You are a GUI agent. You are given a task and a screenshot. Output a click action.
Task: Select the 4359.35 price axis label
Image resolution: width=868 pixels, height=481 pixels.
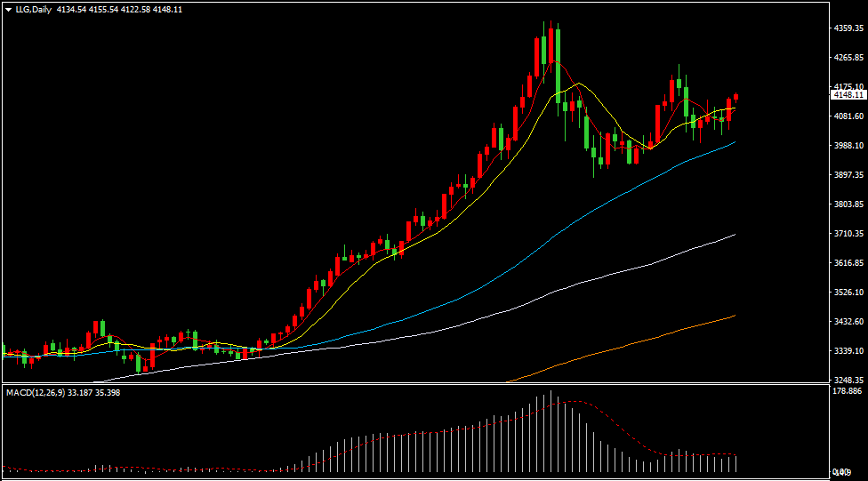(x=848, y=28)
